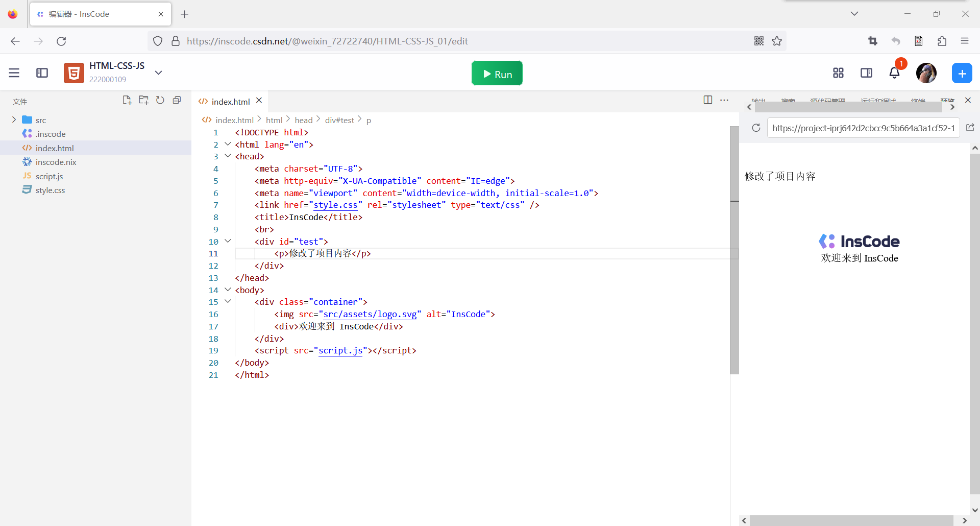Screen dimensions: 980x526
Task: Close the preview panel
Action: (x=968, y=100)
